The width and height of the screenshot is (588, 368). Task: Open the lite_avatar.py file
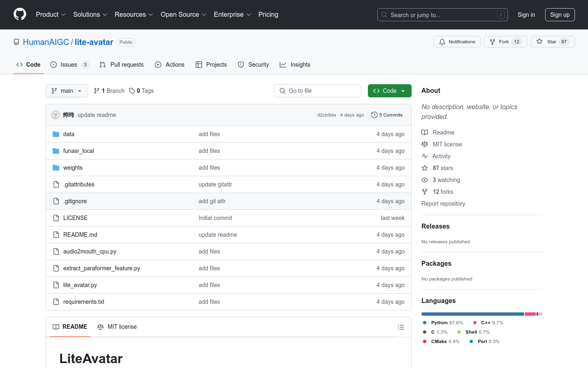tap(80, 285)
